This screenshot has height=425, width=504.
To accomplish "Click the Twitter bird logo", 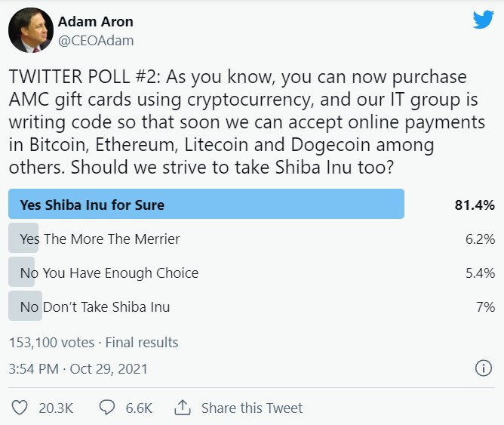I will [483, 20].
